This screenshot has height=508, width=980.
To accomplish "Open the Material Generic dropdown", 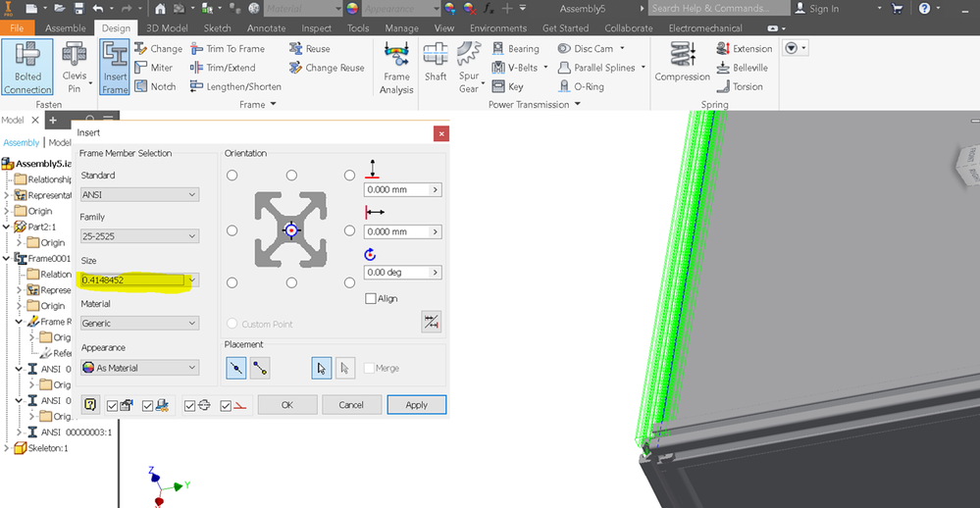I will coord(139,323).
